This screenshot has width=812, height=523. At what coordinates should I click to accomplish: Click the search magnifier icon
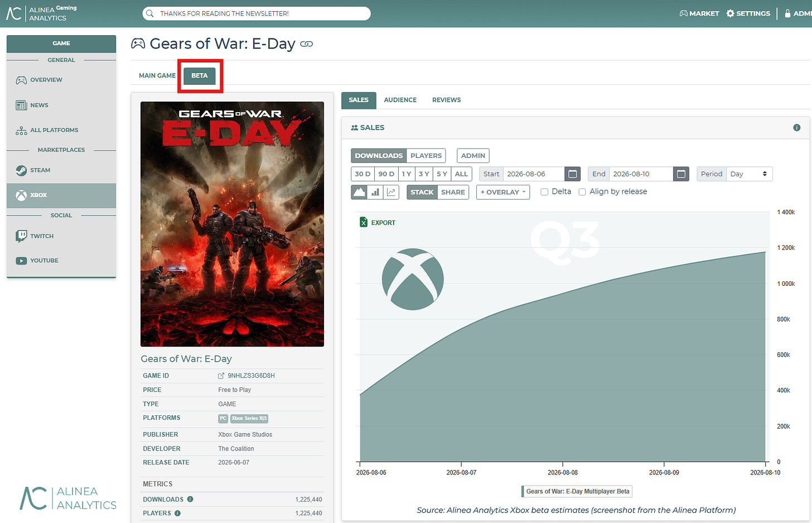[149, 13]
